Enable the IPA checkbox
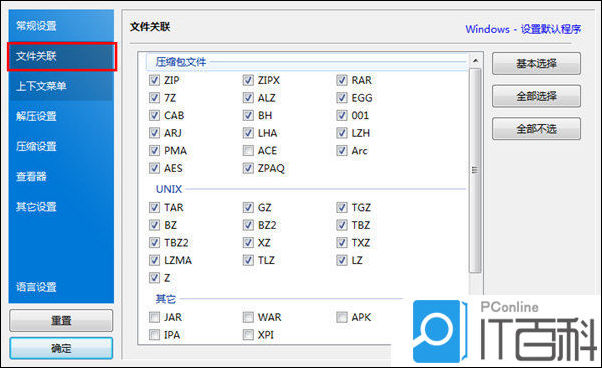Screen dimensions: 602x368 pyautogui.click(x=154, y=335)
